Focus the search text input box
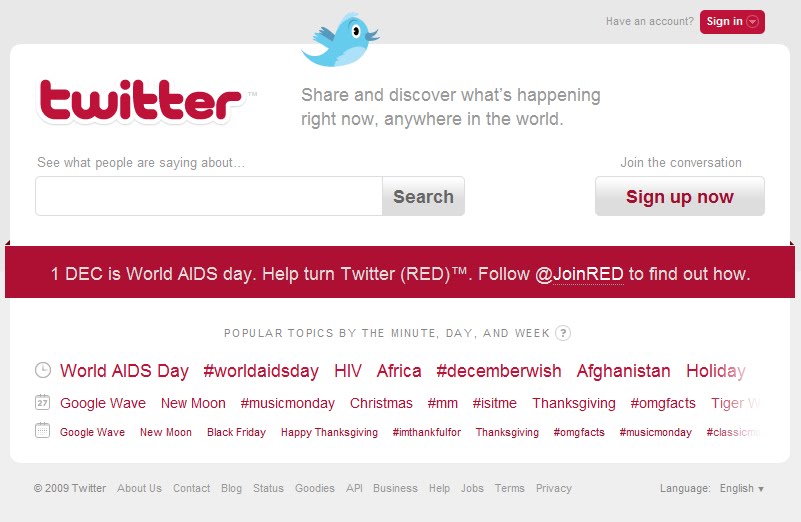This screenshot has height=522, width=801. [x=209, y=197]
